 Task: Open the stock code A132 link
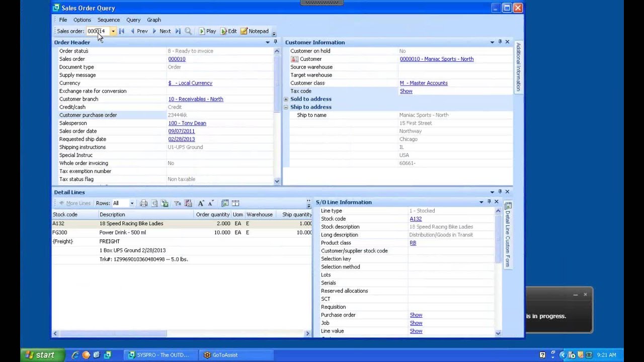416,219
